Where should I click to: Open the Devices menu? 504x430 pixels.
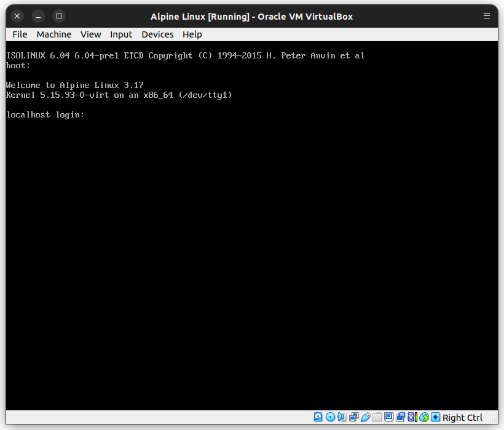(157, 34)
